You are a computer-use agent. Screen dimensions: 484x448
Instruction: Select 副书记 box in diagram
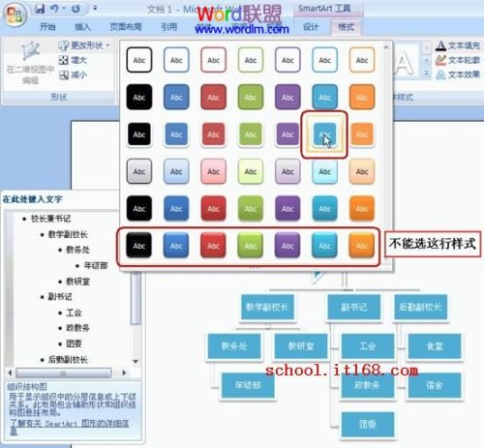(353, 307)
